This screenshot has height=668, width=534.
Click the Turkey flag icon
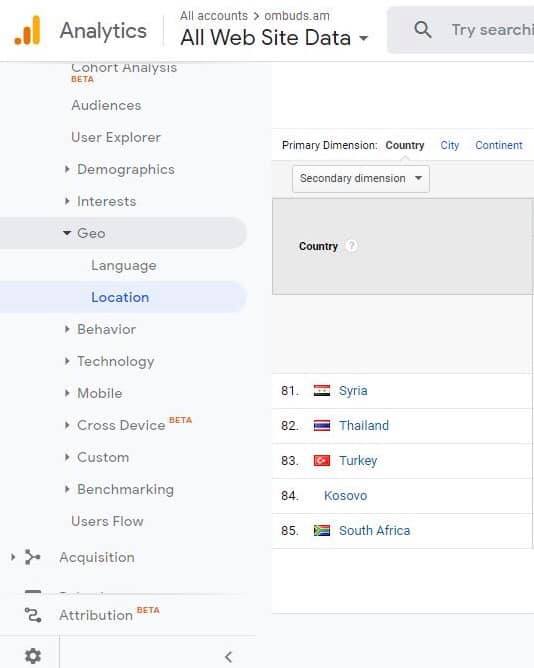(322, 461)
